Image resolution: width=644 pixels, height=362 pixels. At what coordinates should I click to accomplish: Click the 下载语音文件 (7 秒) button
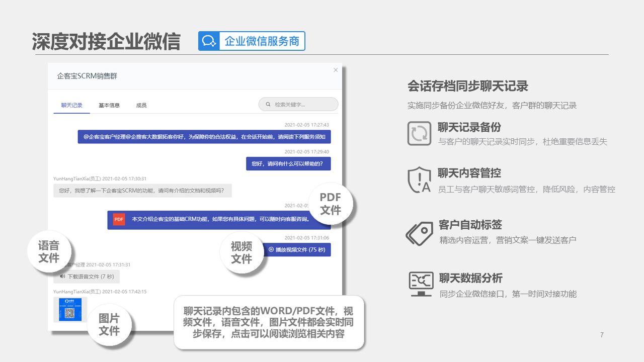click(87, 277)
